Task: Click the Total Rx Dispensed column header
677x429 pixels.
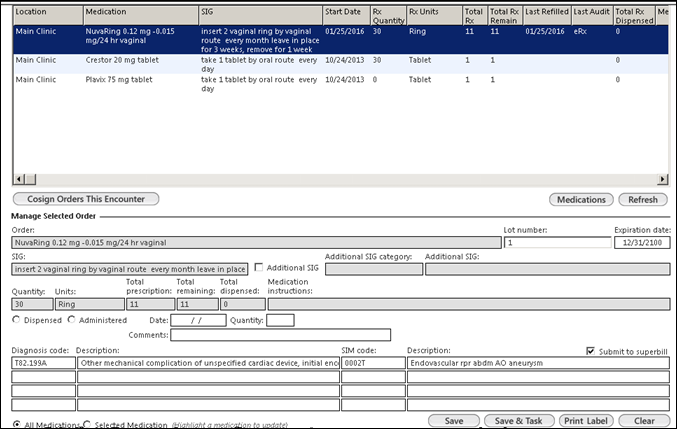Action: tap(634, 16)
